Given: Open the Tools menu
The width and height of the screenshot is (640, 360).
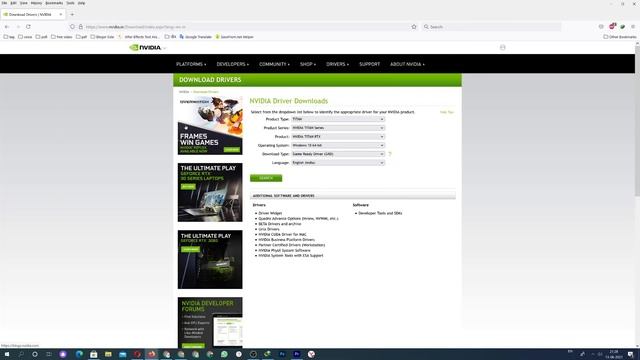Looking at the screenshot, I should (71, 3).
